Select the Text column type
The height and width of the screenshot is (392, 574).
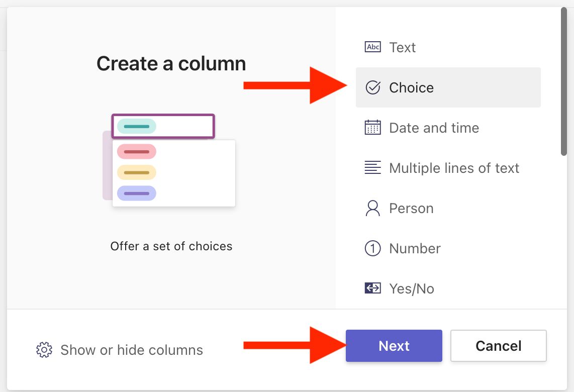(402, 47)
